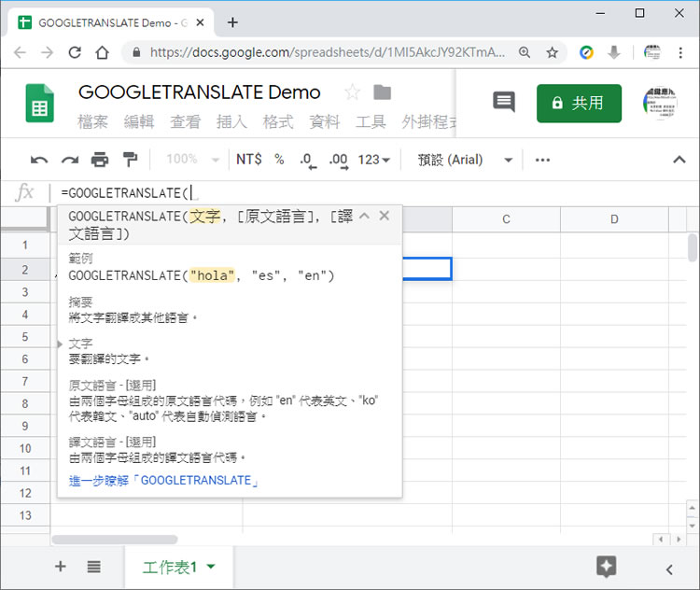Screen dimensions: 700x590
Task: Open the Chrome three-dot menu
Action: 680,52
